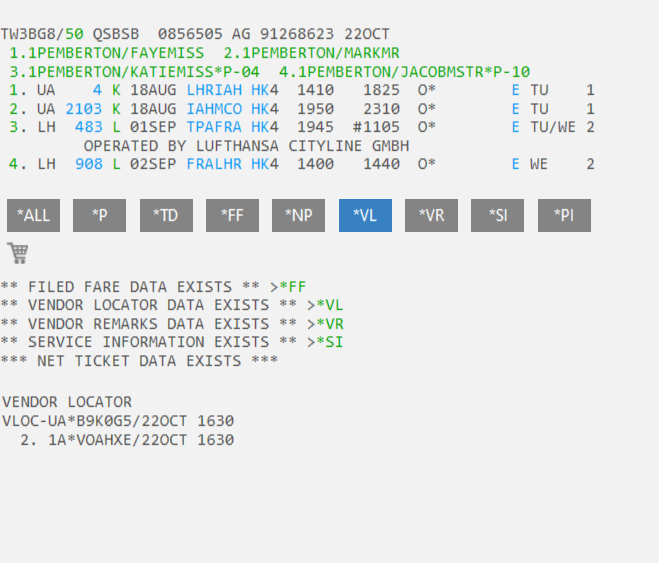Click segment number 2. beside UA 2103

(18, 109)
